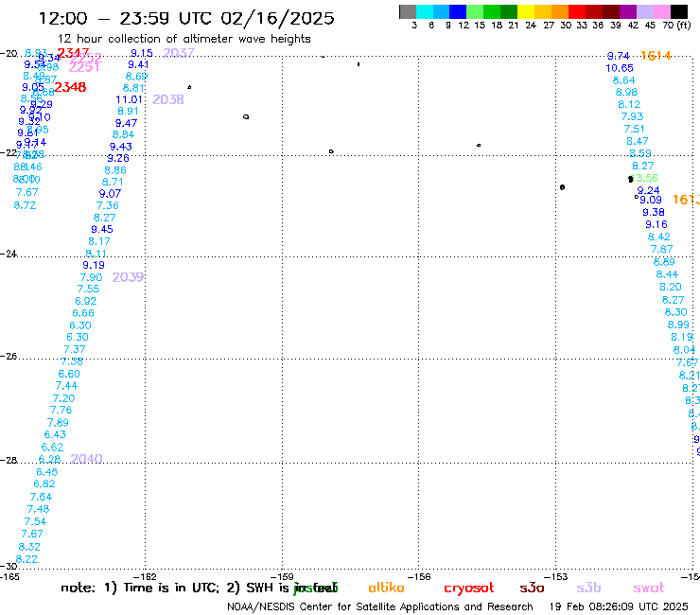Click the wave height value 7.48
This screenshot has height=615, width=700.
coord(38,509)
